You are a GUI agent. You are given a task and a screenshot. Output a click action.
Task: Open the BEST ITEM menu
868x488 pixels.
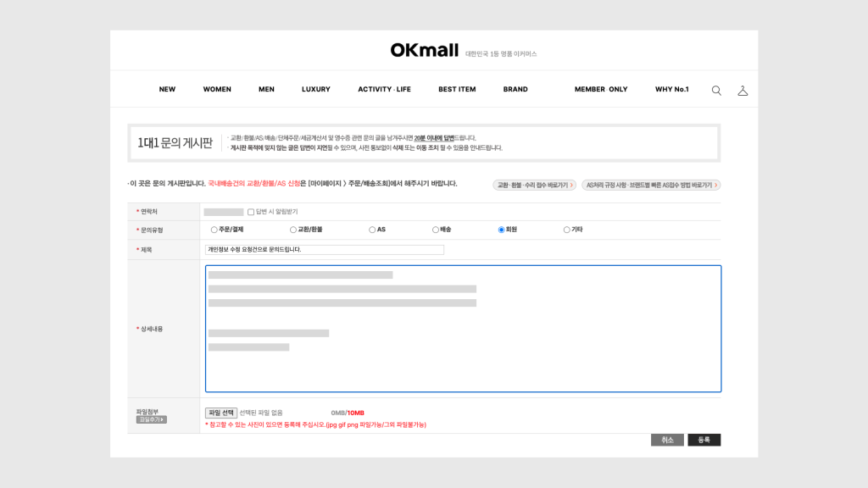pyautogui.click(x=457, y=89)
